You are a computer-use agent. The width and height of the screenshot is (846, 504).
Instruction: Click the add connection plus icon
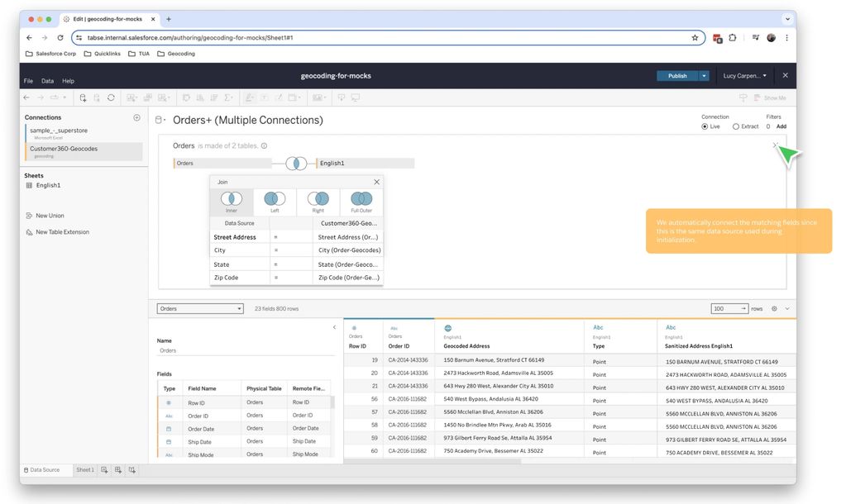click(136, 118)
